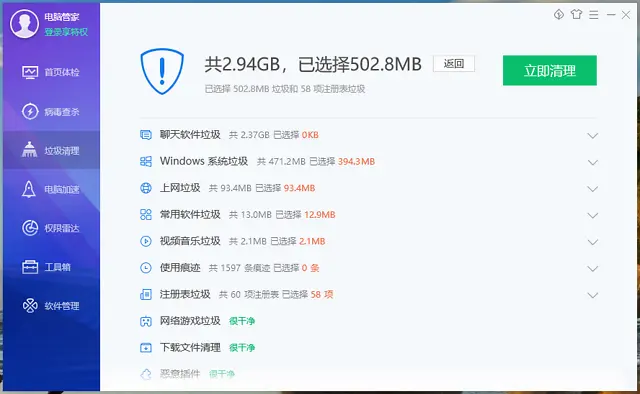This screenshot has height=394, width=640.
Task: Expand the 常用软件垃圾 chevron
Action: (x=592, y=215)
